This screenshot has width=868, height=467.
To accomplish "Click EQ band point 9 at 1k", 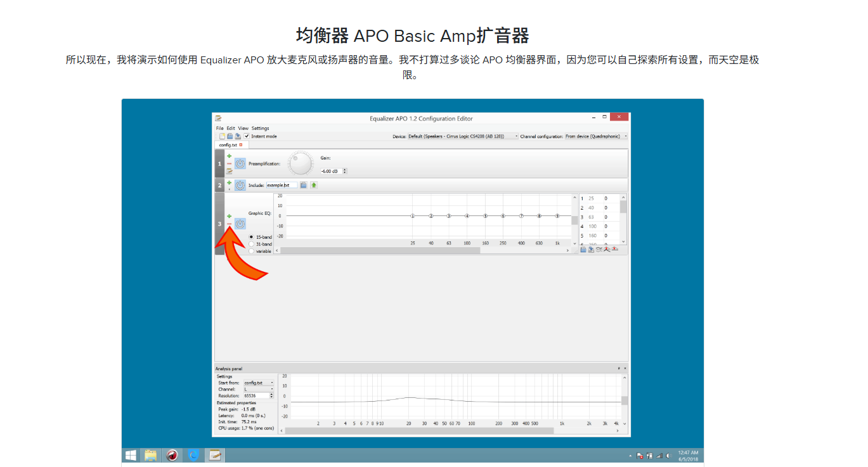I will click(x=557, y=215).
